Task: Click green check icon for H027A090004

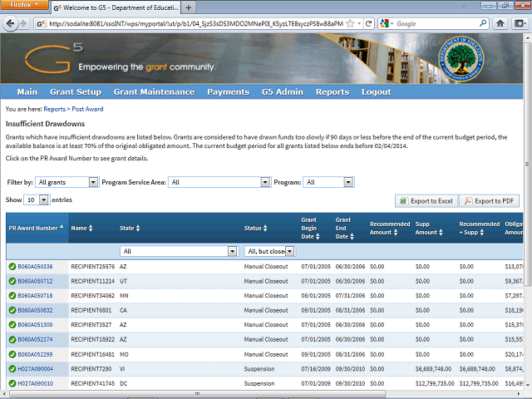Action: point(12,369)
